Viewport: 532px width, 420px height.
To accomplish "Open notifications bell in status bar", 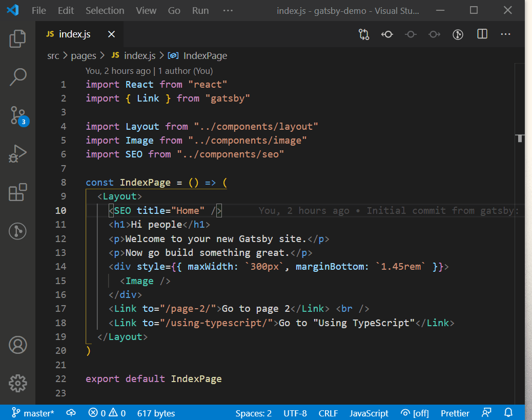I will click(508, 413).
